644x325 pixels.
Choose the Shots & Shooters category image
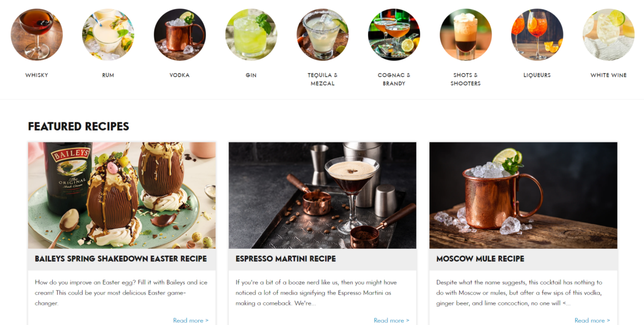point(465,34)
